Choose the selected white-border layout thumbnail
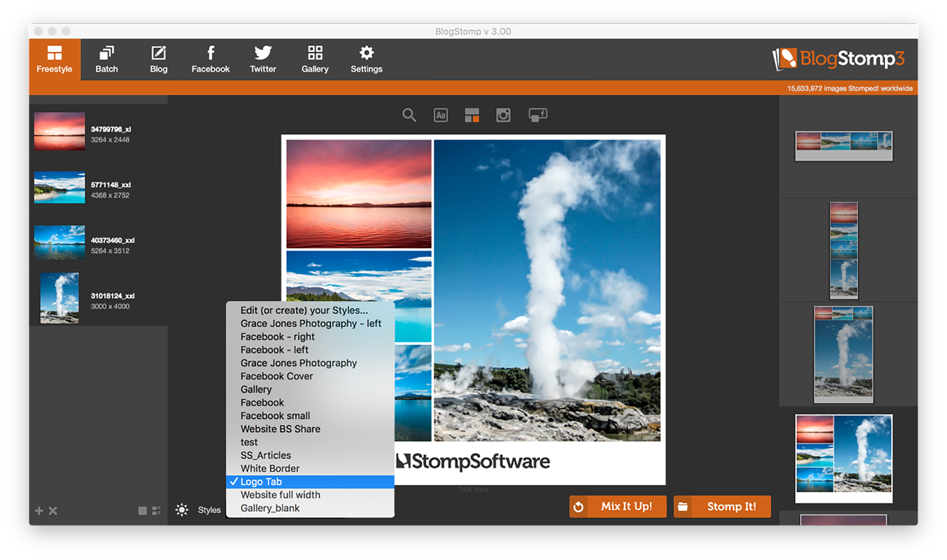This screenshot has height=560, width=947. point(844,458)
